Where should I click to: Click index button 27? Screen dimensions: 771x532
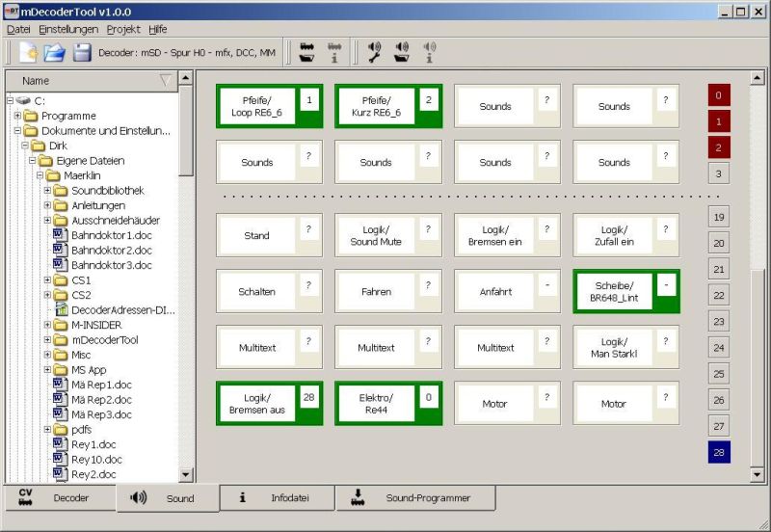point(719,426)
